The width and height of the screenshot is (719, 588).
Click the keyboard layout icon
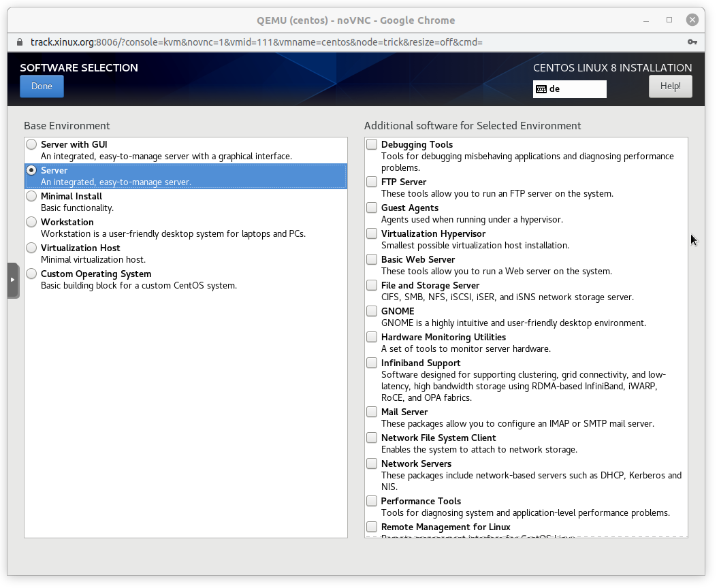tap(541, 89)
